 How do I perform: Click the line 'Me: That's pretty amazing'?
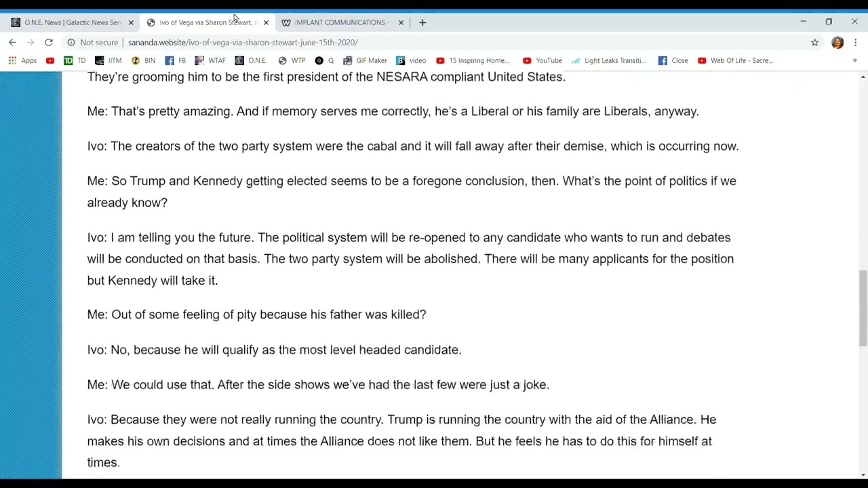(393, 111)
